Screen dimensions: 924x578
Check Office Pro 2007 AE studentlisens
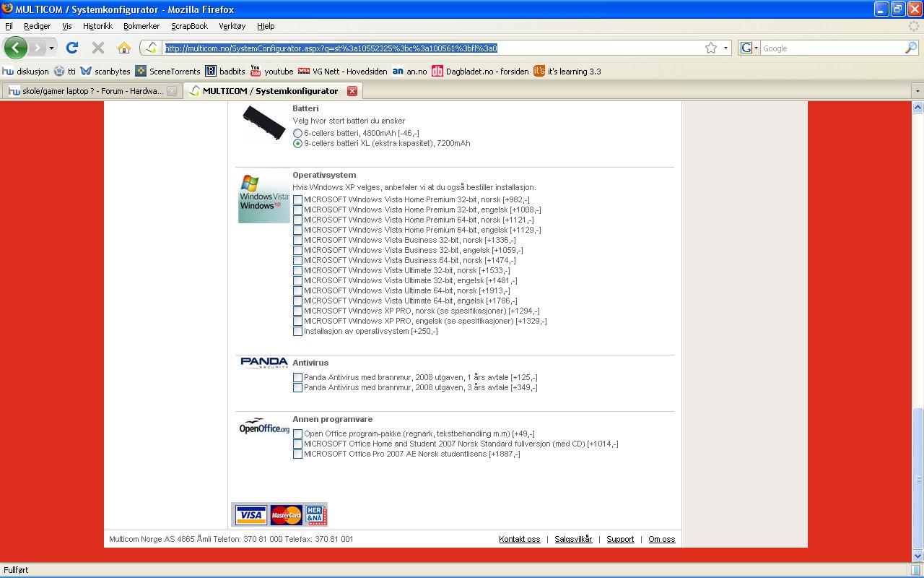point(297,454)
